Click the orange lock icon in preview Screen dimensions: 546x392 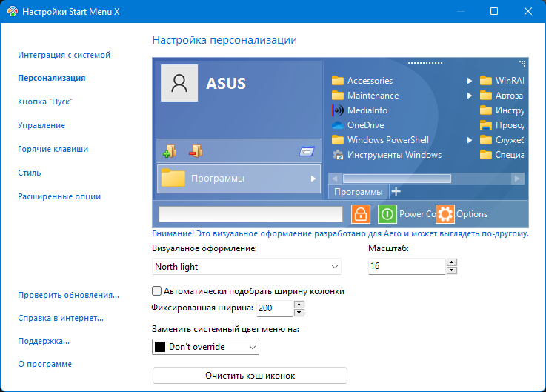click(x=361, y=214)
